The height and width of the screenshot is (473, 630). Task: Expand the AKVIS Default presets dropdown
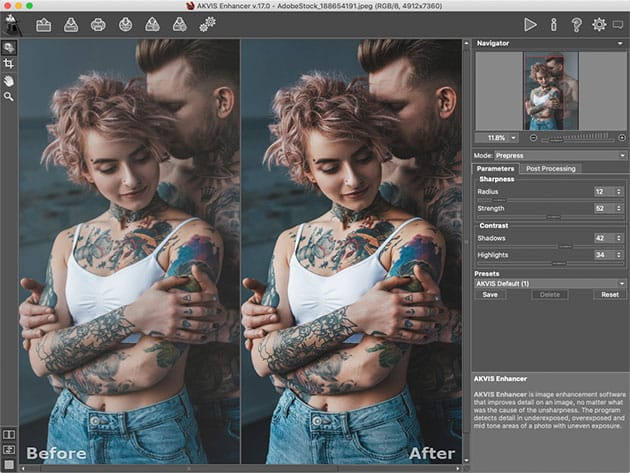[x=550, y=283]
